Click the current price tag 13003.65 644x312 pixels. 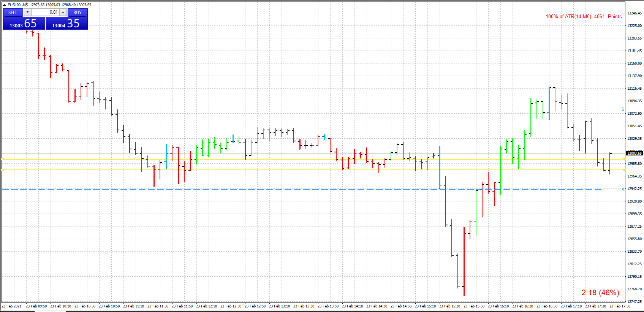(634, 153)
